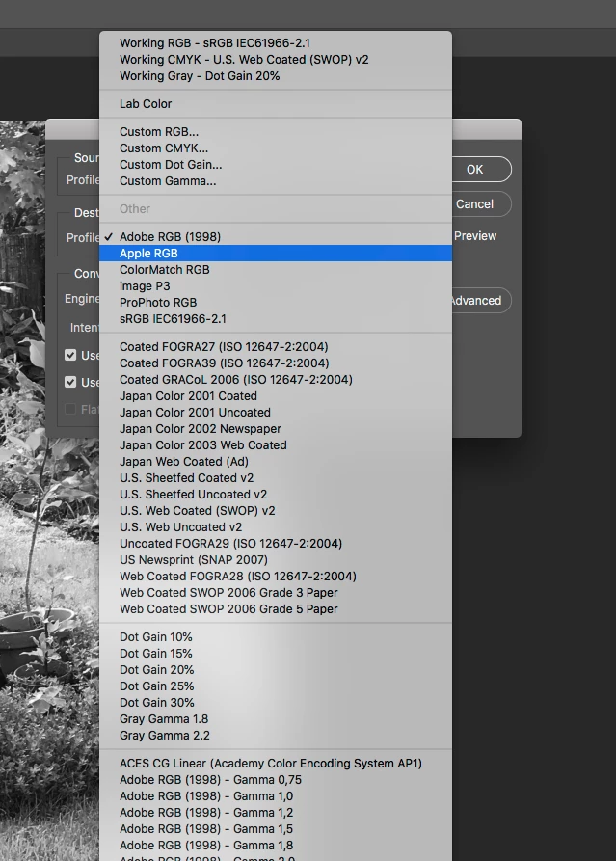Open Custom RGB... option
The image size is (616, 861).
coord(276,132)
